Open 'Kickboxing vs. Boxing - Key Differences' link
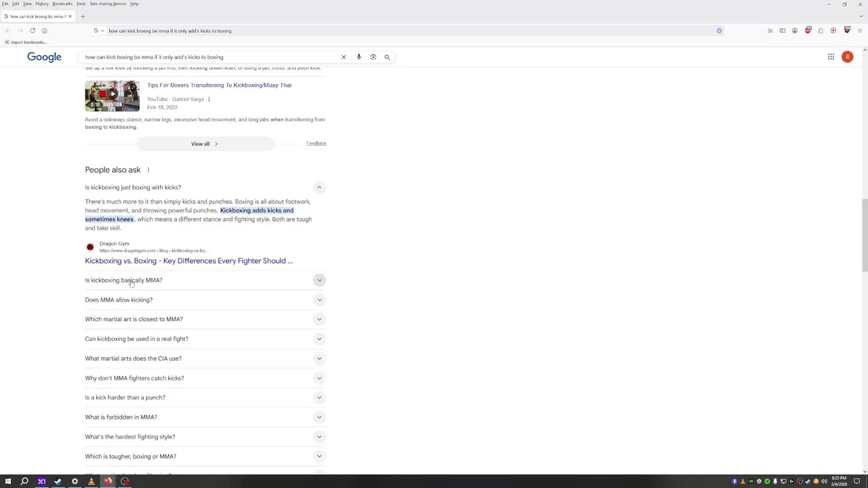The width and height of the screenshot is (868, 488). 189,261
